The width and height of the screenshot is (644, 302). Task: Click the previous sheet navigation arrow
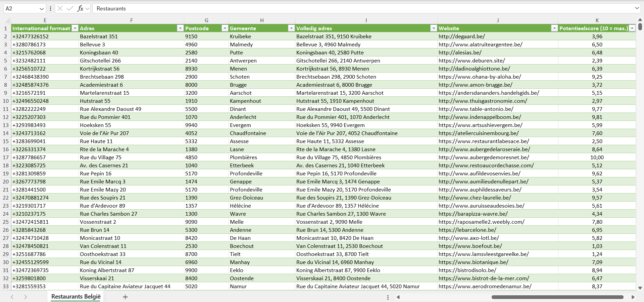point(12,297)
